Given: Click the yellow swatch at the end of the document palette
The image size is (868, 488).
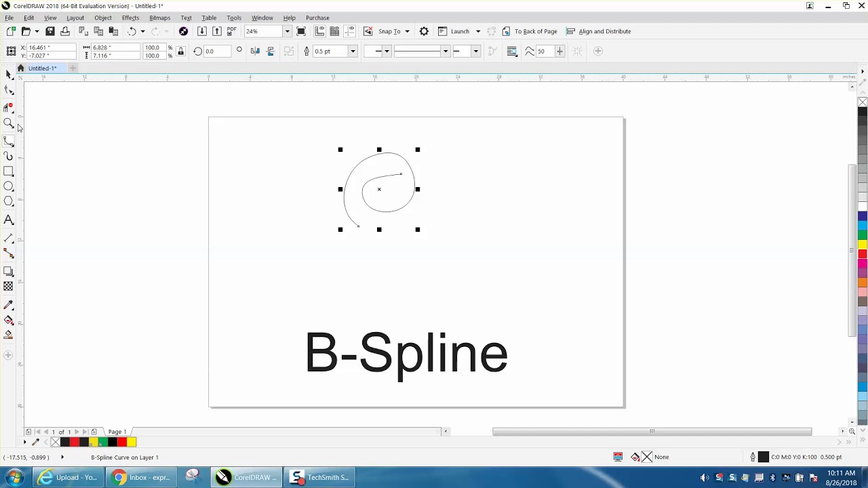Looking at the screenshot, I should 132,442.
